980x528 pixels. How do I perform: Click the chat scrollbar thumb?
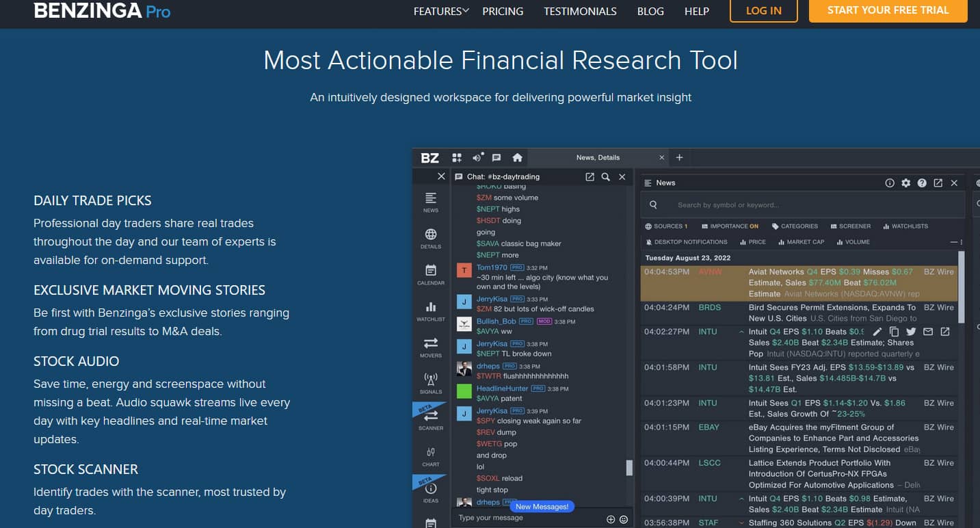click(629, 468)
